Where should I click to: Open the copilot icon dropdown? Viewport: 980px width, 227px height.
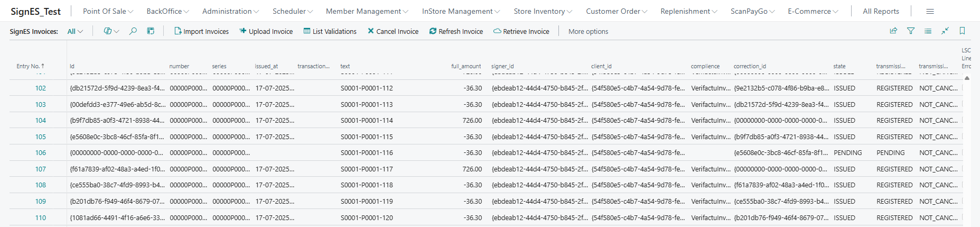111,31
